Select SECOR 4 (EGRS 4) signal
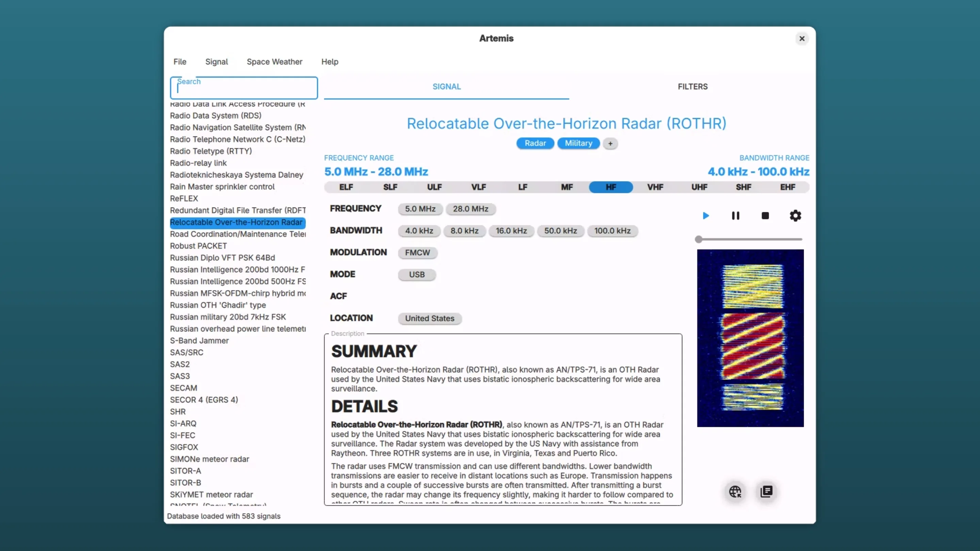The width and height of the screenshot is (980, 551). pyautogui.click(x=238, y=400)
